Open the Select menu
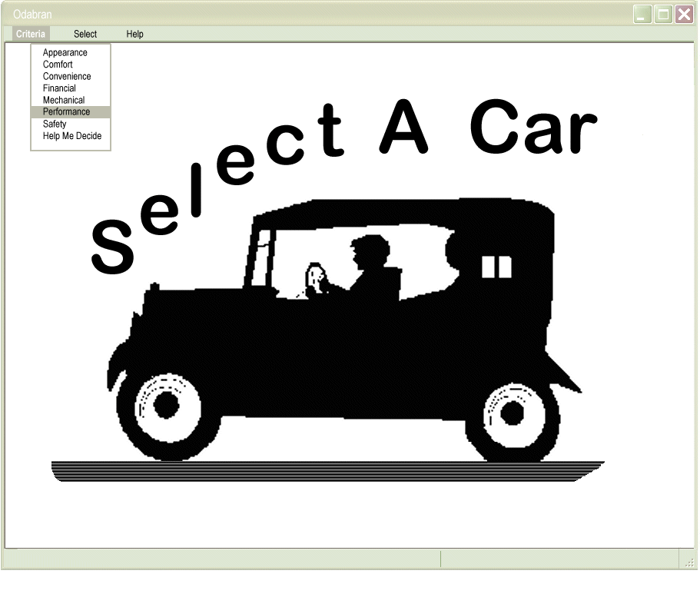Image resolution: width=700 pixels, height=607 pixels. point(85,34)
